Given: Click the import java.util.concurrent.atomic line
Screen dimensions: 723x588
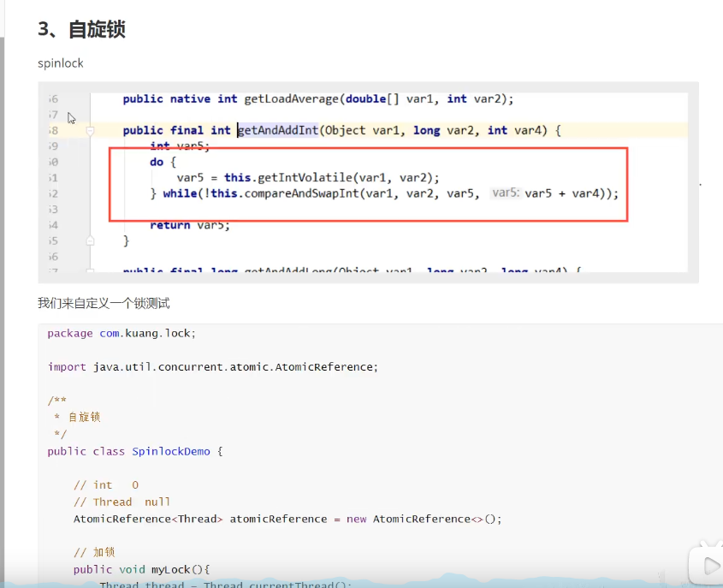Looking at the screenshot, I should [212, 367].
